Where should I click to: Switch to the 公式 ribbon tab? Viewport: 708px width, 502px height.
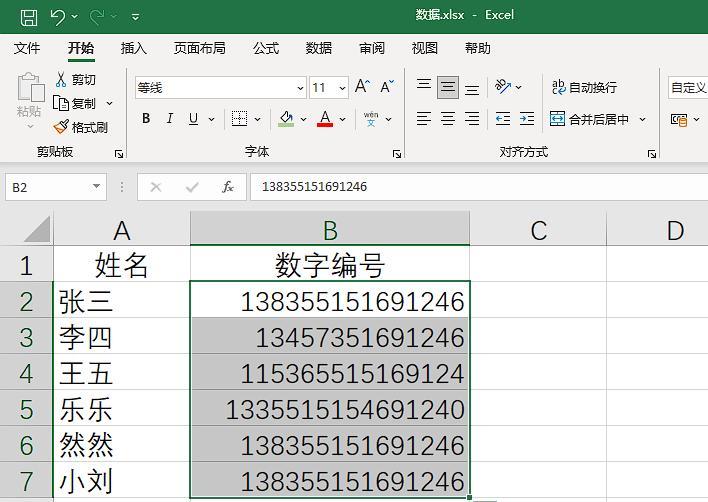(266, 48)
